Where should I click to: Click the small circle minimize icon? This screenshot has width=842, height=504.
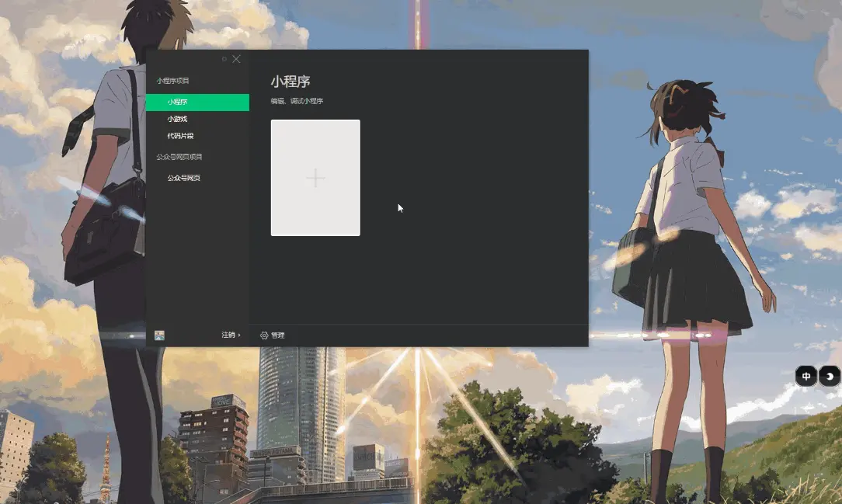click(x=224, y=59)
